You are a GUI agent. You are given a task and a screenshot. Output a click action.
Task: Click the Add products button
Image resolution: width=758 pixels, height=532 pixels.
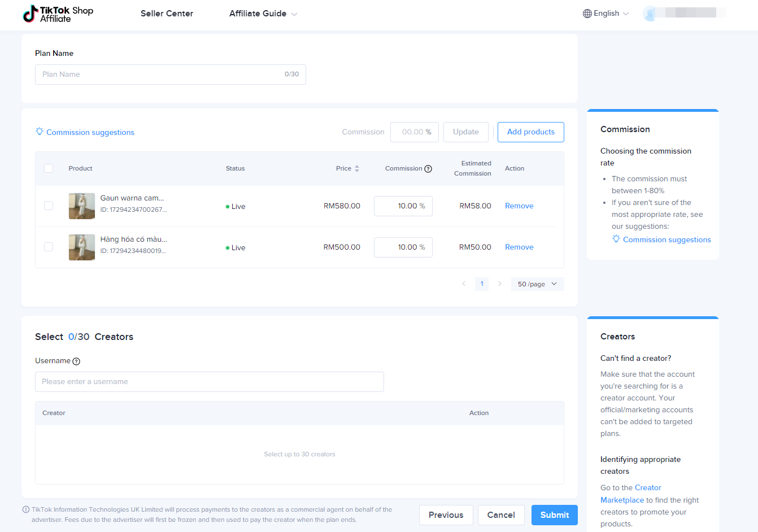pyautogui.click(x=530, y=132)
